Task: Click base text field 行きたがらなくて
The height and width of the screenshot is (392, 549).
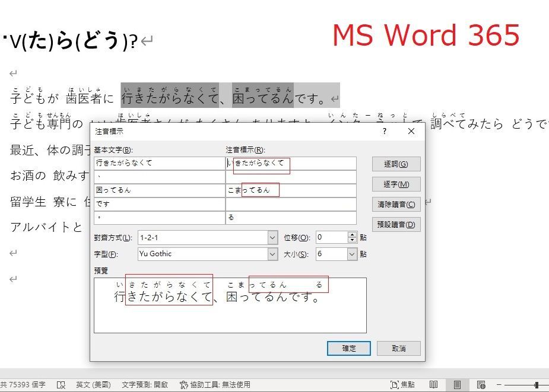Action: (159, 163)
